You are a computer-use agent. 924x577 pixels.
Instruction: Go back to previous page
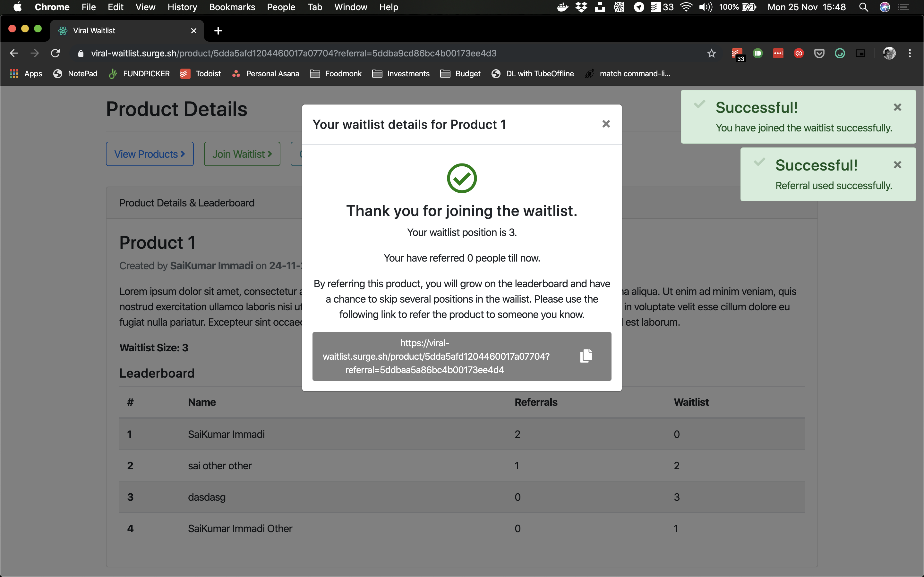[x=14, y=54]
